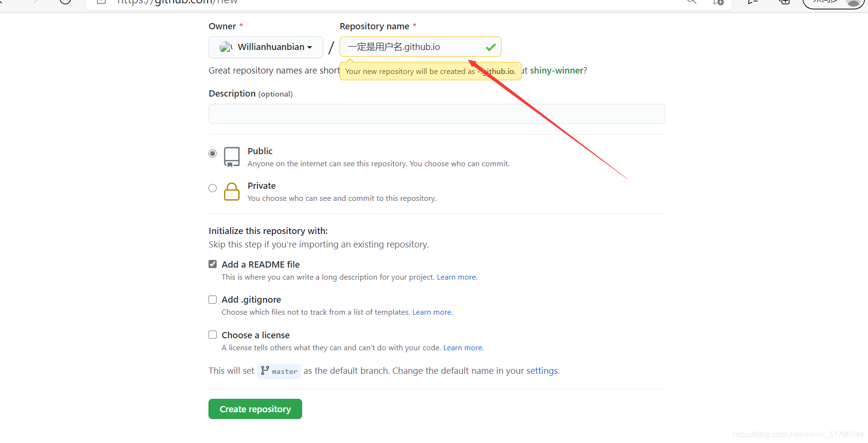Open Learn more link for .gitignore templates
Screen dimensions: 868x443
(x=432, y=312)
